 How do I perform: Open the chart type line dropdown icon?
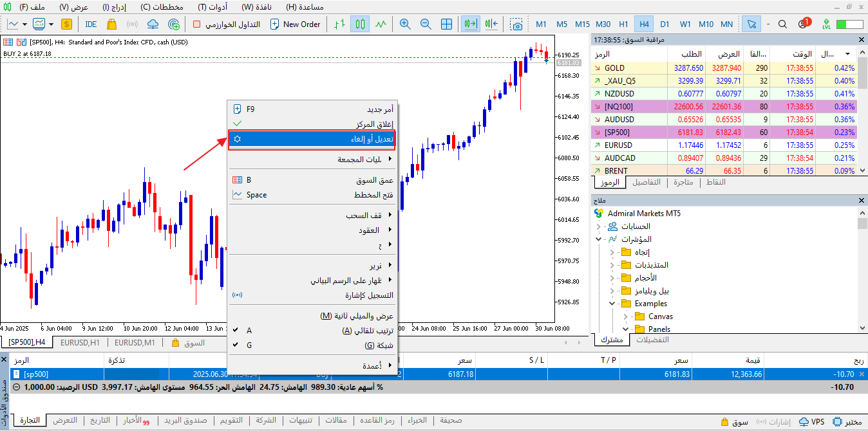coord(17,24)
